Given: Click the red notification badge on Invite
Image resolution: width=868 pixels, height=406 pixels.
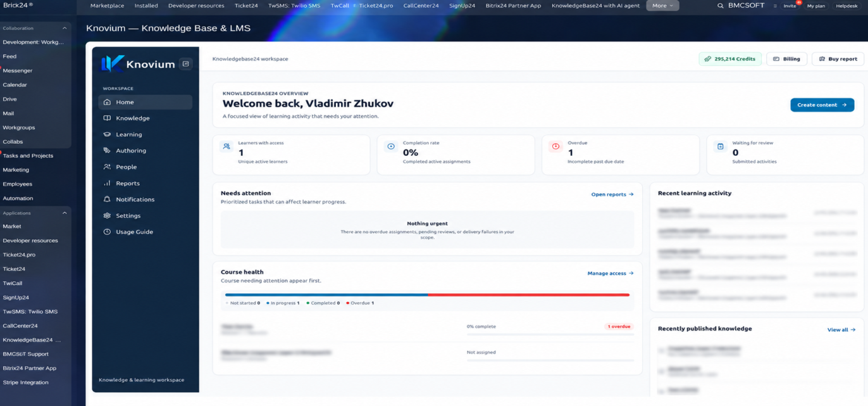Looking at the screenshot, I should pos(799,3).
